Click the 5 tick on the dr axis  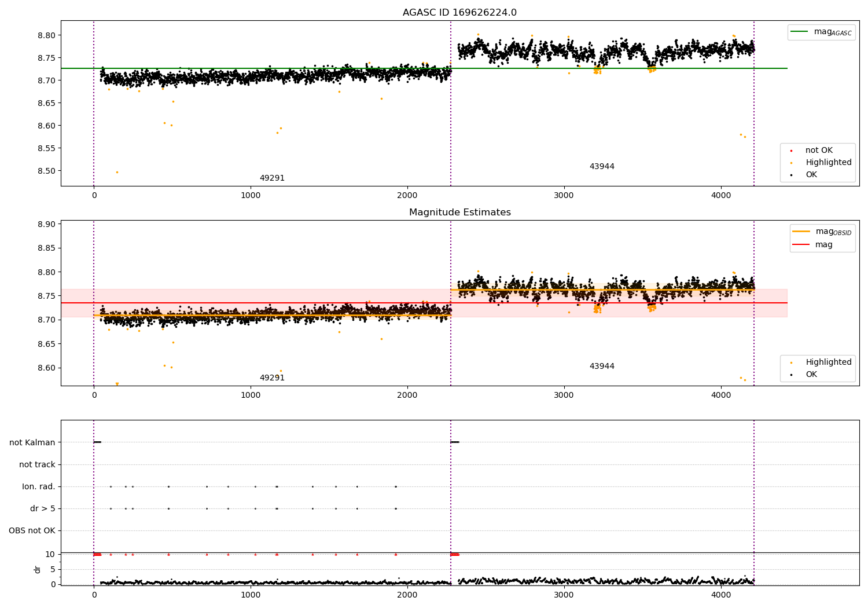[x=53, y=569]
